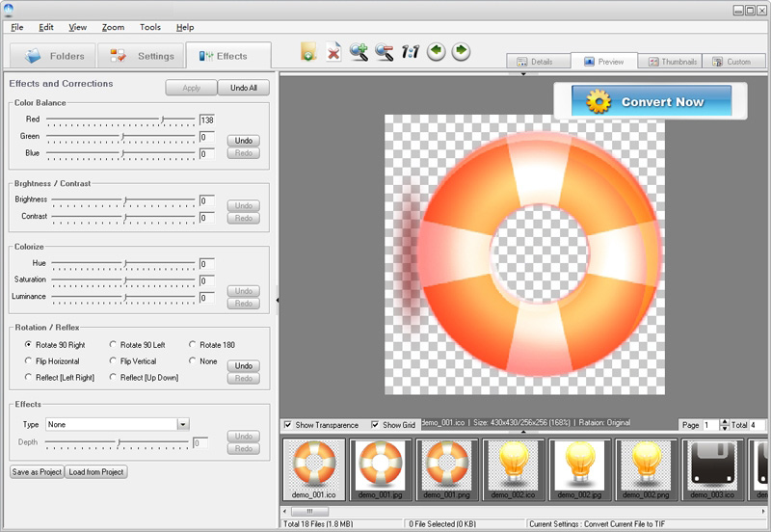Click the Brightness value input field
This screenshot has height=532, width=771.
tap(207, 200)
